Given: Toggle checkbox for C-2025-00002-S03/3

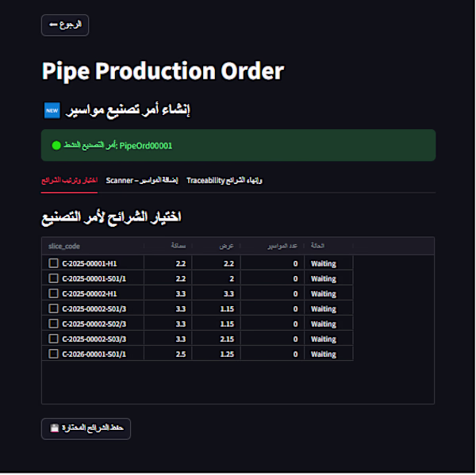Looking at the screenshot, I should [53, 339].
